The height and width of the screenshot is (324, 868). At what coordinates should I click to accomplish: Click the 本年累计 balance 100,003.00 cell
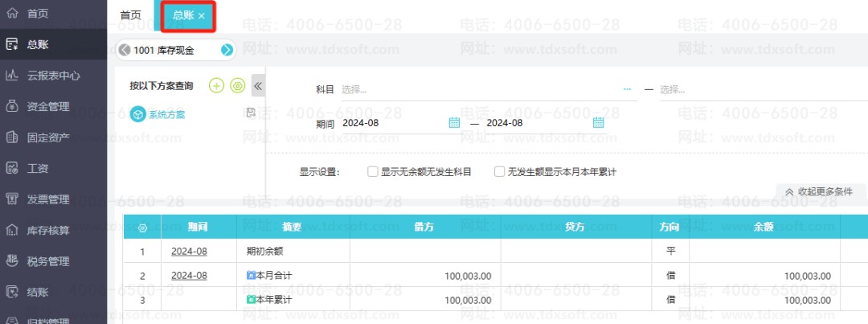pos(765,300)
